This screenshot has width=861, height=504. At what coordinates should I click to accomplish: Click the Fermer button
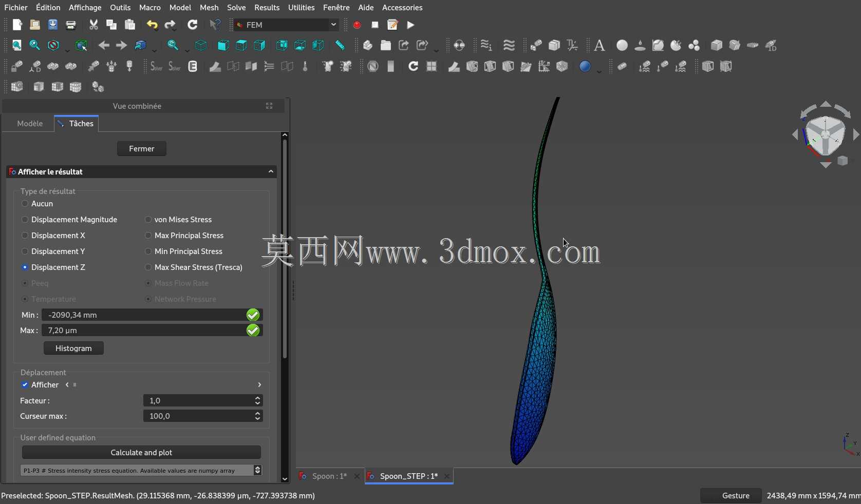coord(142,149)
